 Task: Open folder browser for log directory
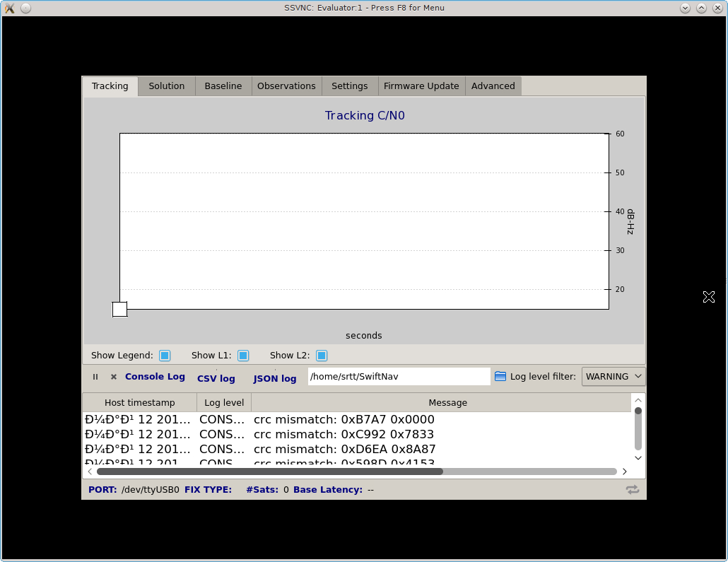pos(500,377)
